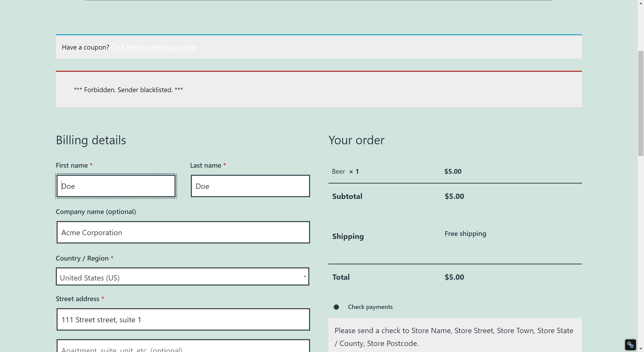644x352 pixels.
Task: Click the Total $5.00 amount
Action: (454, 277)
